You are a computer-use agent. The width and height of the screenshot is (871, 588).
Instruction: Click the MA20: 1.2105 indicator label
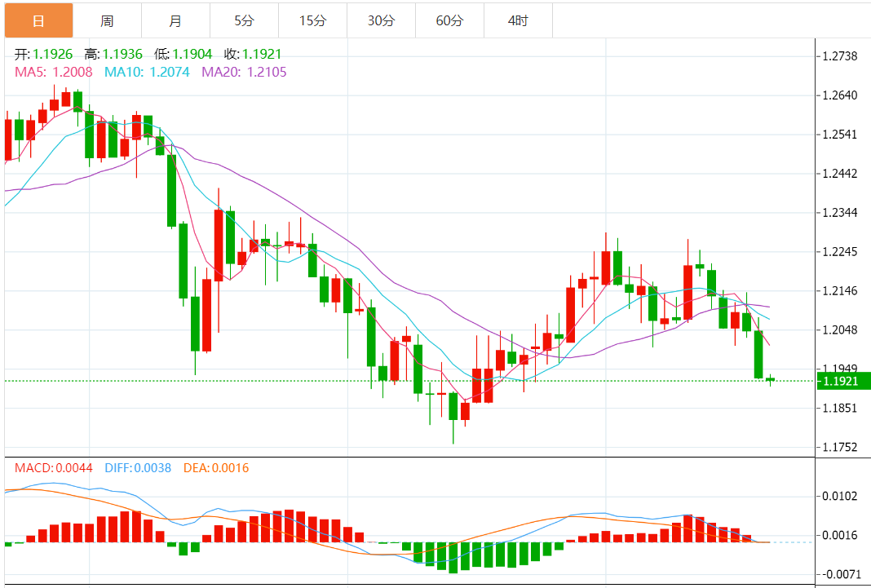(x=244, y=72)
